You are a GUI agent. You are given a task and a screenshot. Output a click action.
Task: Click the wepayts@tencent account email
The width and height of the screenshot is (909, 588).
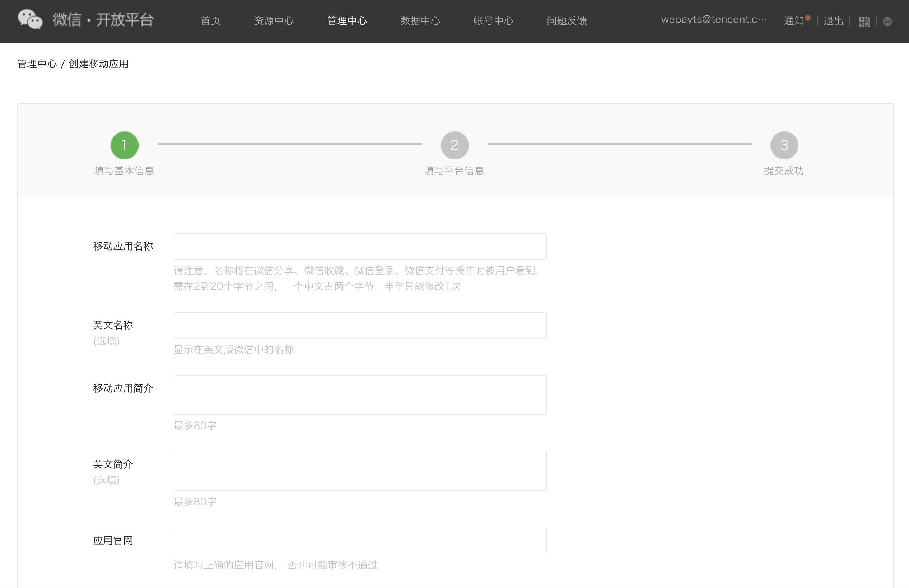(714, 20)
